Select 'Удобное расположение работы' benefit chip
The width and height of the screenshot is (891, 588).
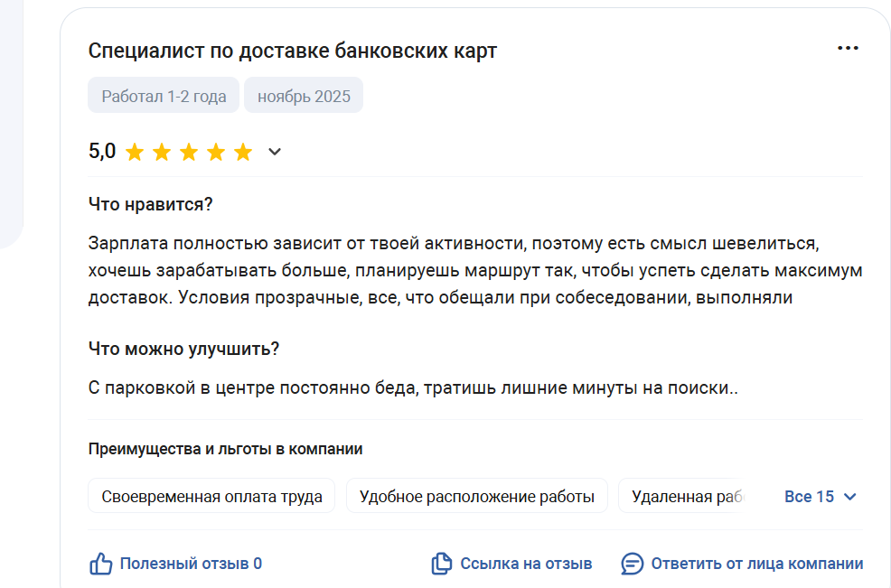point(476,497)
